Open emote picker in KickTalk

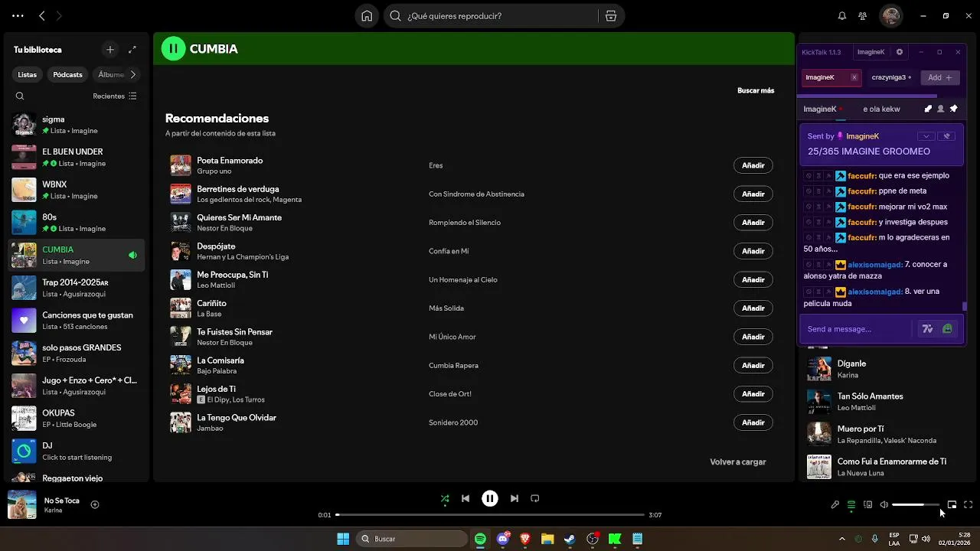click(x=948, y=329)
